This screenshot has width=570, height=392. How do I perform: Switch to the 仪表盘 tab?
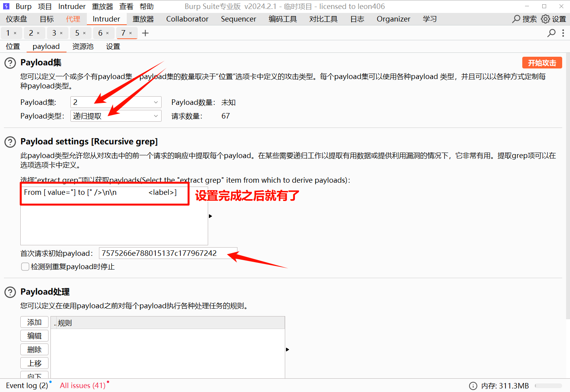(16, 19)
